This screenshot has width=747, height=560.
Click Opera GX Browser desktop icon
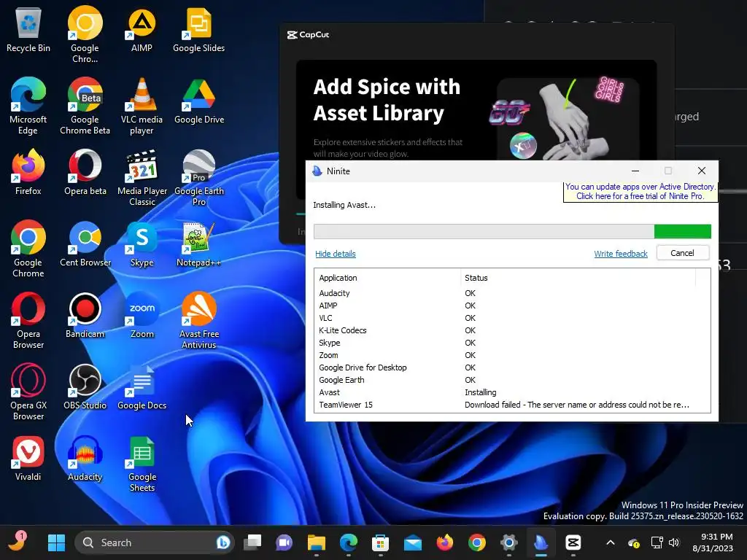[x=28, y=392]
